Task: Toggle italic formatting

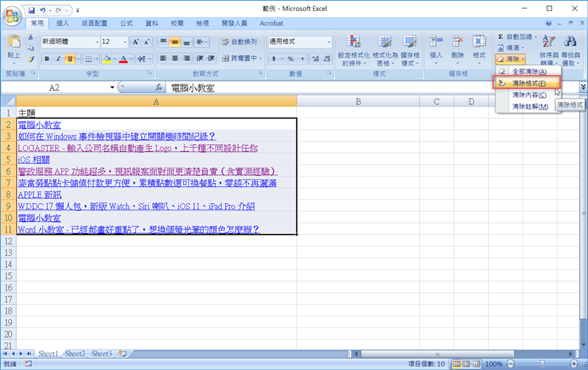Action: point(58,59)
